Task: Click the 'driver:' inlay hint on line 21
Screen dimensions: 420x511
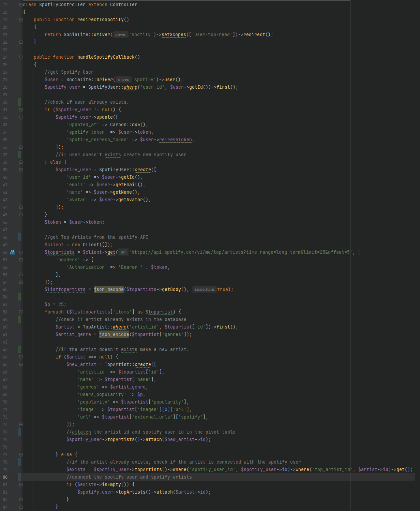Action: 121,34
